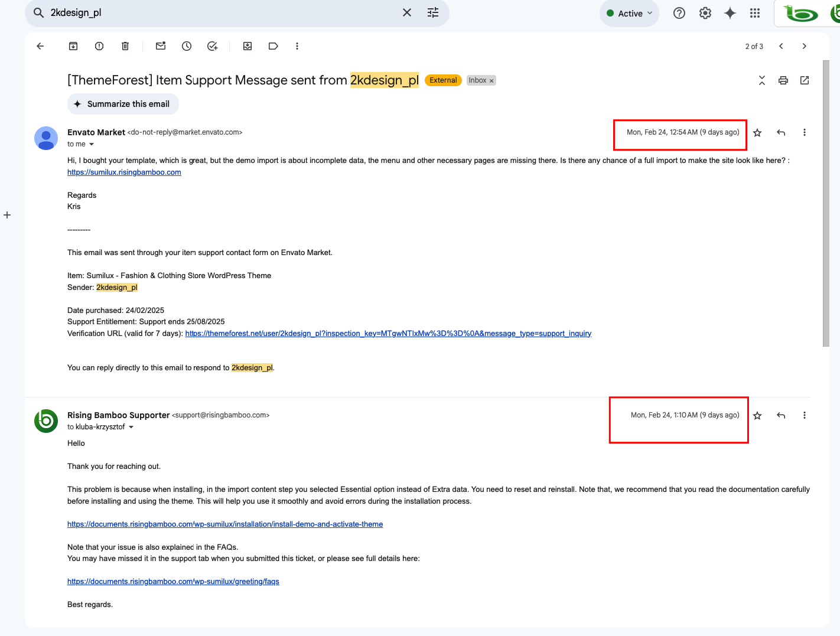Reply to the Rising Bamboo Supporter message
The height and width of the screenshot is (636, 840).
pos(781,416)
